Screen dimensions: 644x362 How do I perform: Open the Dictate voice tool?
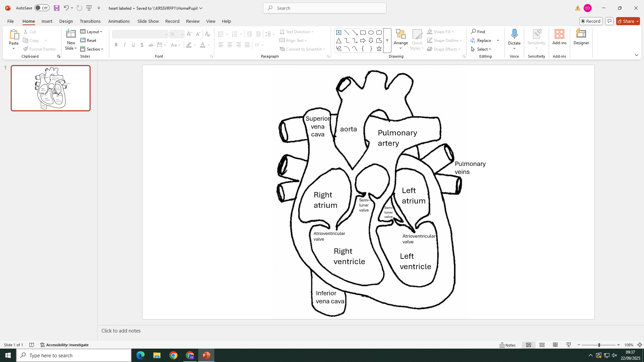(x=515, y=37)
